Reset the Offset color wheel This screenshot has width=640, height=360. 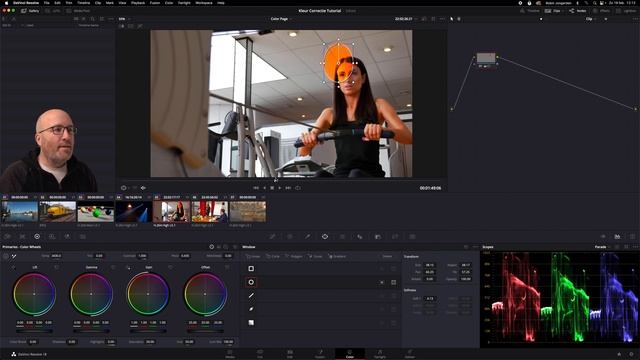(227, 267)
